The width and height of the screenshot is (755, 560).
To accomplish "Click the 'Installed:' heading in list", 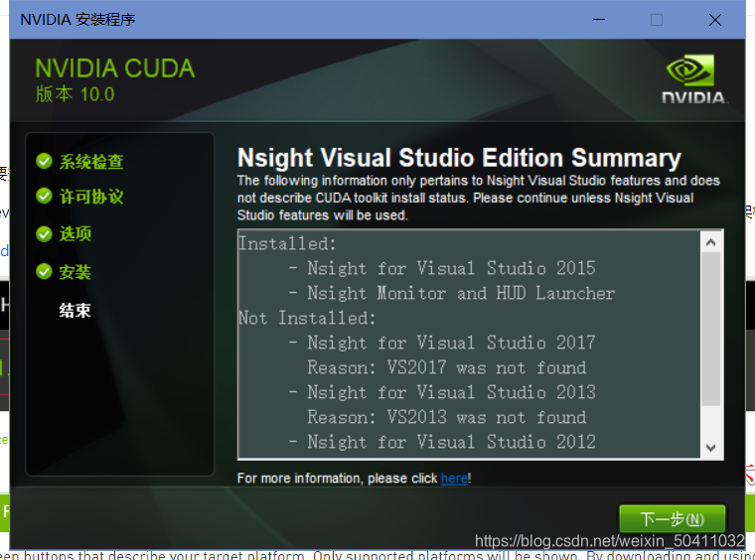I will pos(287,243).
